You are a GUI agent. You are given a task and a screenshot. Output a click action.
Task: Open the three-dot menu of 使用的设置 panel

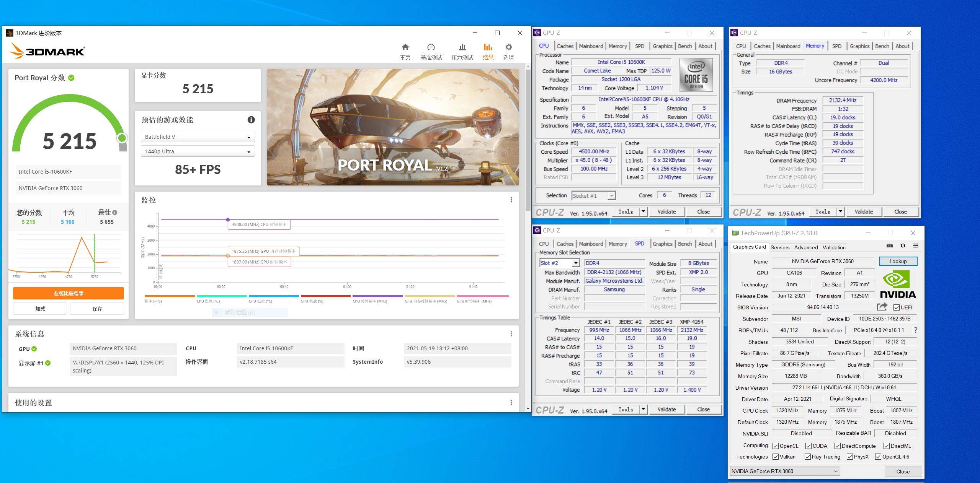(x=511, y=402)
